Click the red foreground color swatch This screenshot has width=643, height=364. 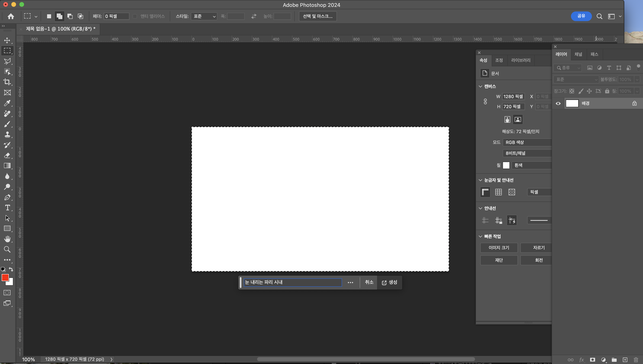[x=5, y=277]
